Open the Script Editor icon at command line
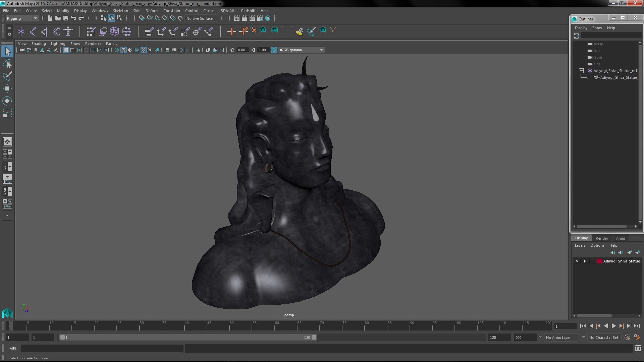 pos(638,349)
